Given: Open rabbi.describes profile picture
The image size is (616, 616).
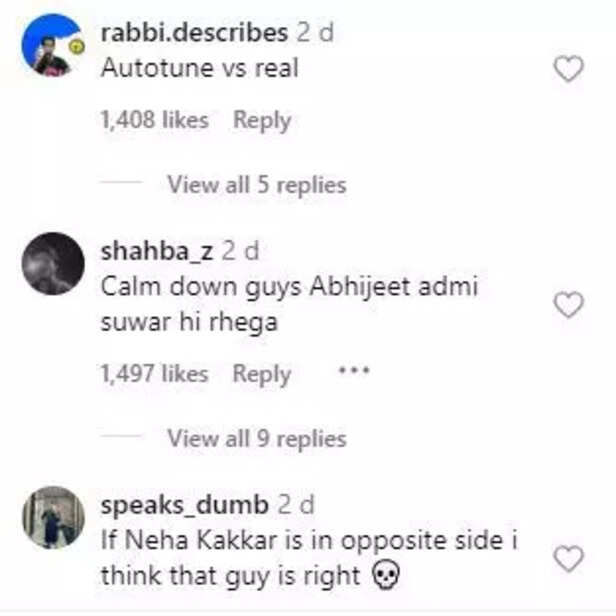Looking at the screenshot, I should click(53, 45).
